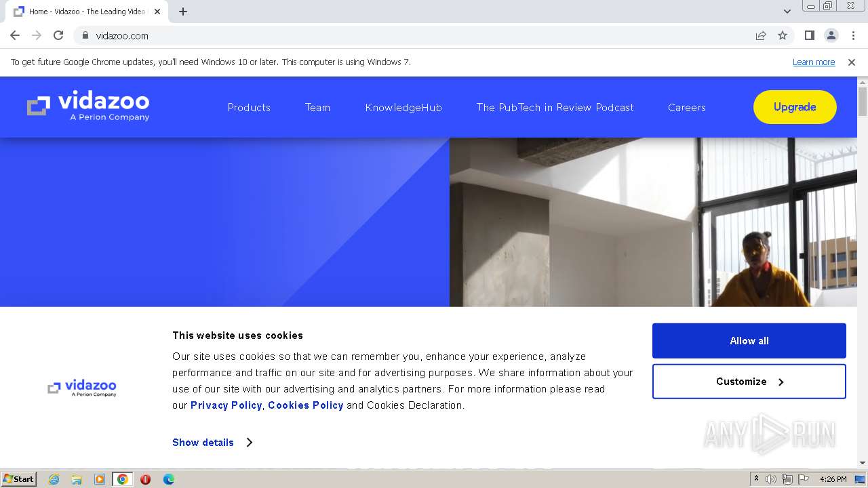The image size is (868, 488).
Task: Launch Internet Explorer from taskbar
Action: (x=54, y=479)
